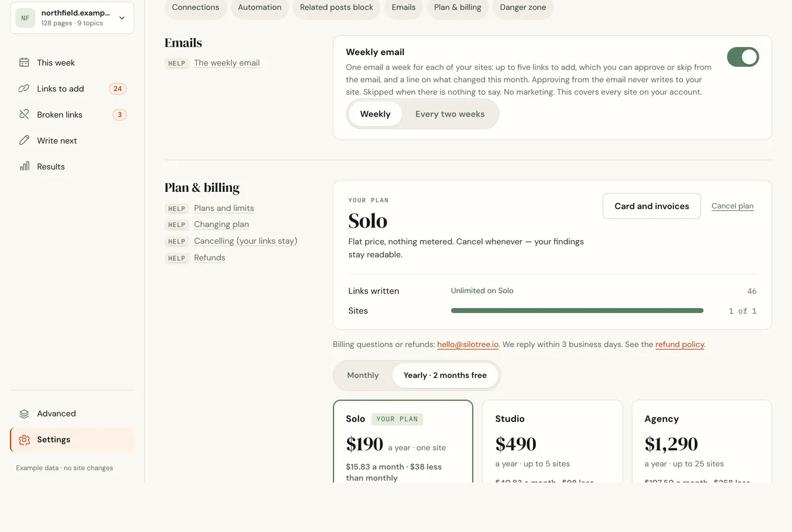Screen dimensions: 792x532
Task: Open the northfield site switcher dropdown
Action: (72, 18)
